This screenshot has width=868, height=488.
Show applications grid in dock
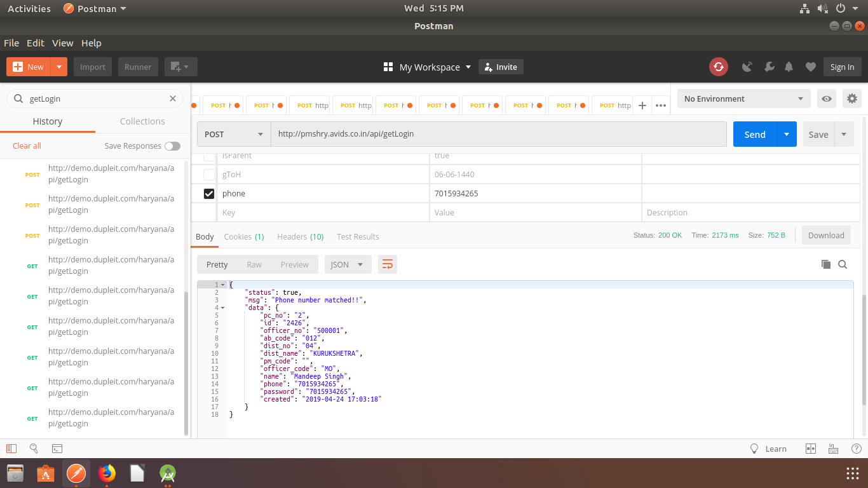(853, 473)
